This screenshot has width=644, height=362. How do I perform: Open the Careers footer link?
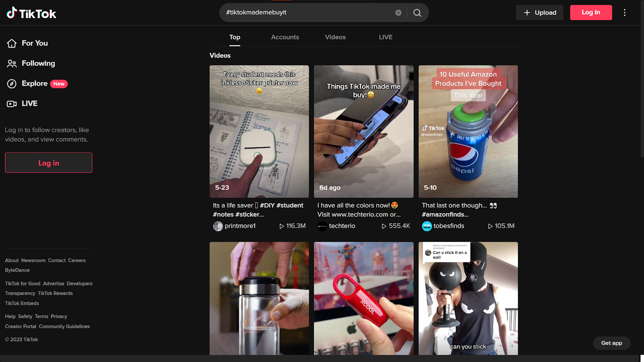click(77, 261)
